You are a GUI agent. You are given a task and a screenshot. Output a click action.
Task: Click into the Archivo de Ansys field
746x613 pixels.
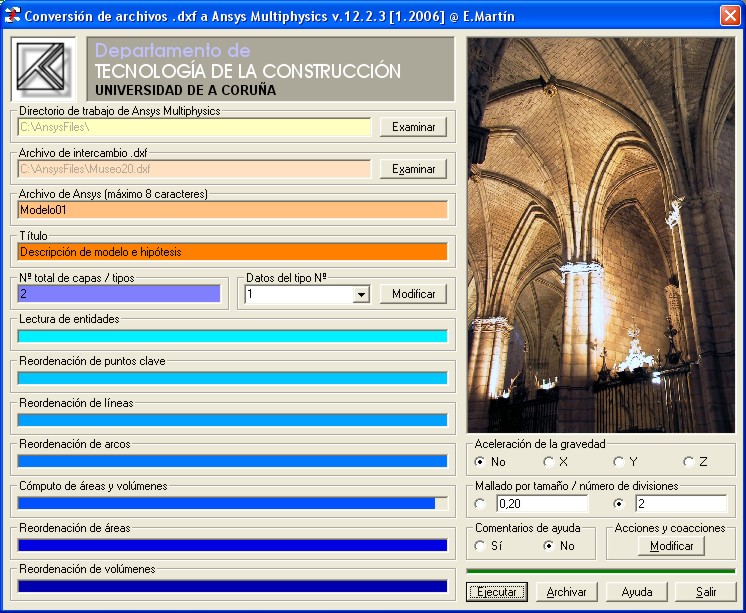(232, 210)
